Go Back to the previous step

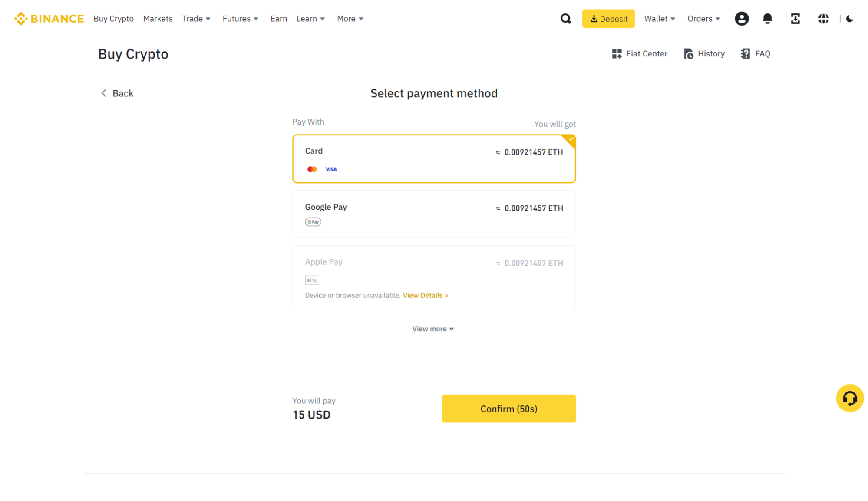coord(117,93)
